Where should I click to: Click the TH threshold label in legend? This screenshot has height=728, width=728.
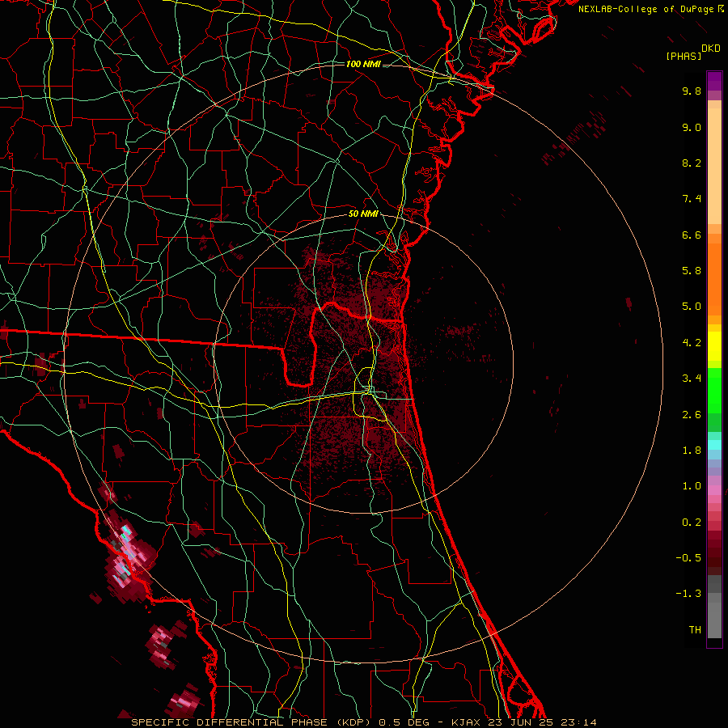[x=695, y=630]
